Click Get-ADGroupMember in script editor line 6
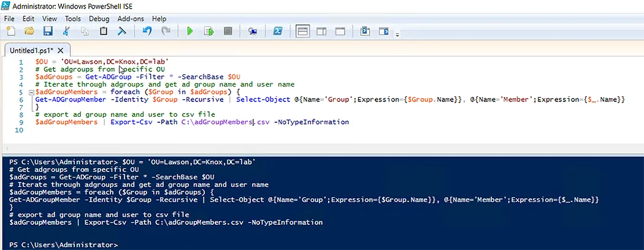The width and height of the screenshot is (644, 250). click(x=69, y=100)
